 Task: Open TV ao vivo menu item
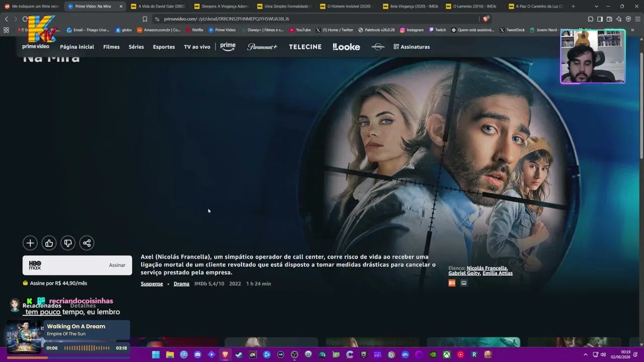coord(197,47)
